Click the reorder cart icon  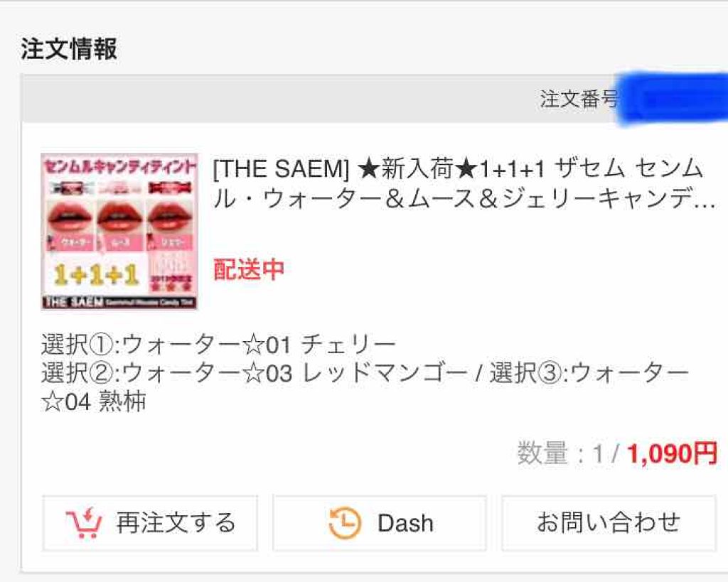click(x=84, y=523)
